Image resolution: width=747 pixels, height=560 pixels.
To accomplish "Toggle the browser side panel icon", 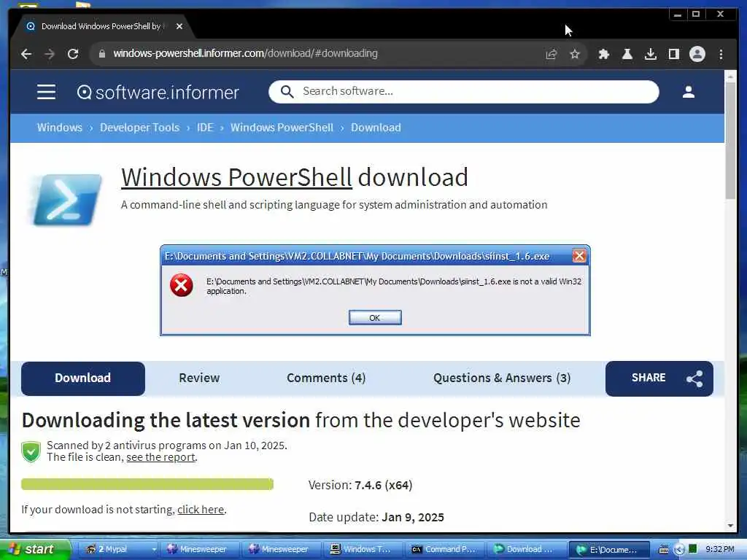I will 673,54.
